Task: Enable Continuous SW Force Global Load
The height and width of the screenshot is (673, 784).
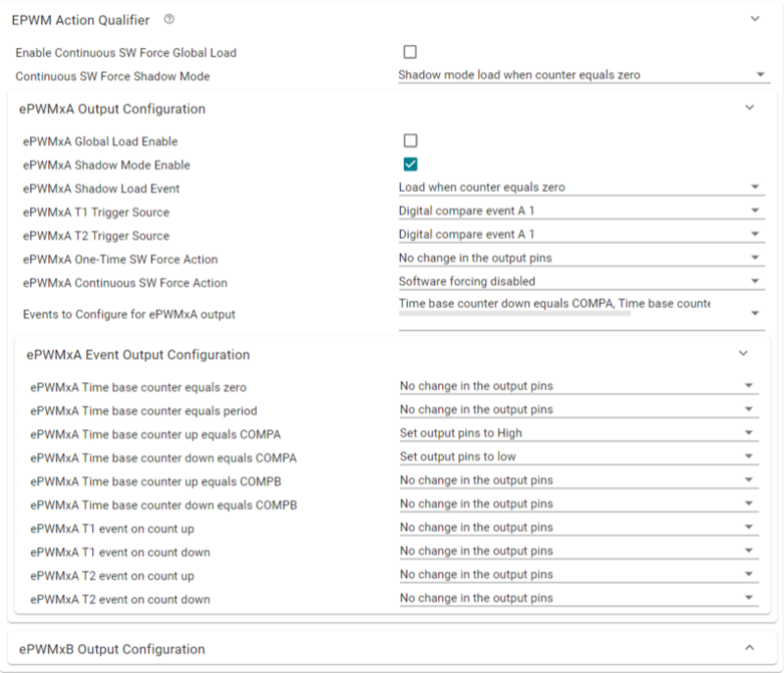Action: (408, 53)
